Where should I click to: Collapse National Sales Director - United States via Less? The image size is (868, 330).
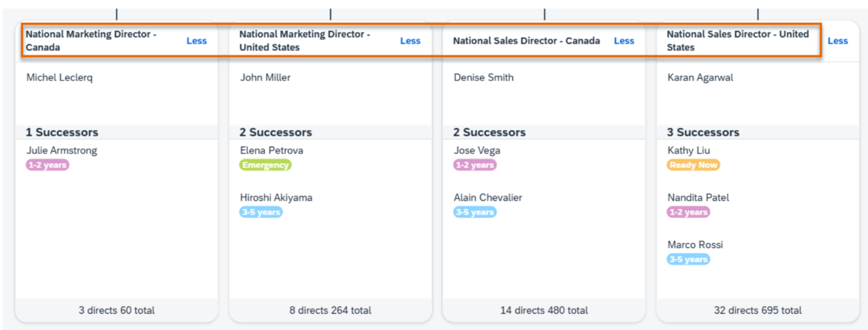(837, 41)
